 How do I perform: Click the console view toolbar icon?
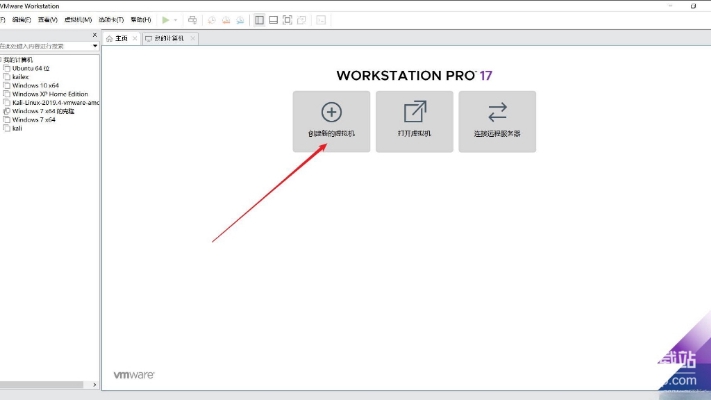click(x=321, y=20)
